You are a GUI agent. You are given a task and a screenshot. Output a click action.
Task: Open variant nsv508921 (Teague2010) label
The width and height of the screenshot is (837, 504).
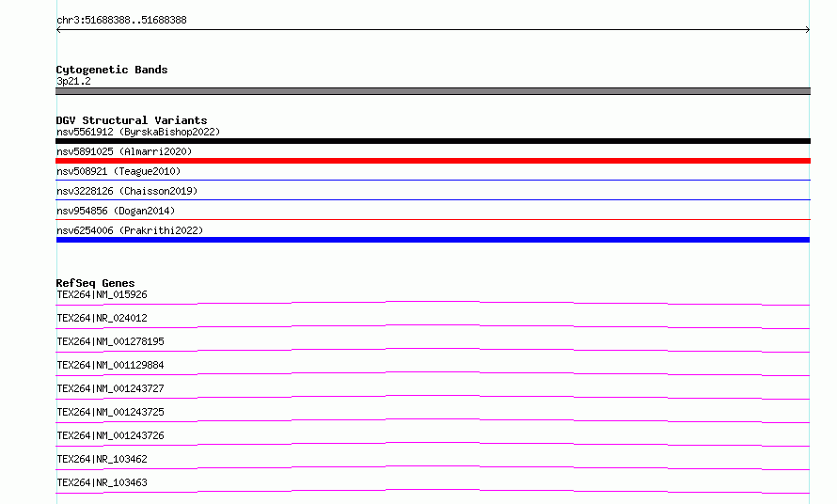point(118,171)
